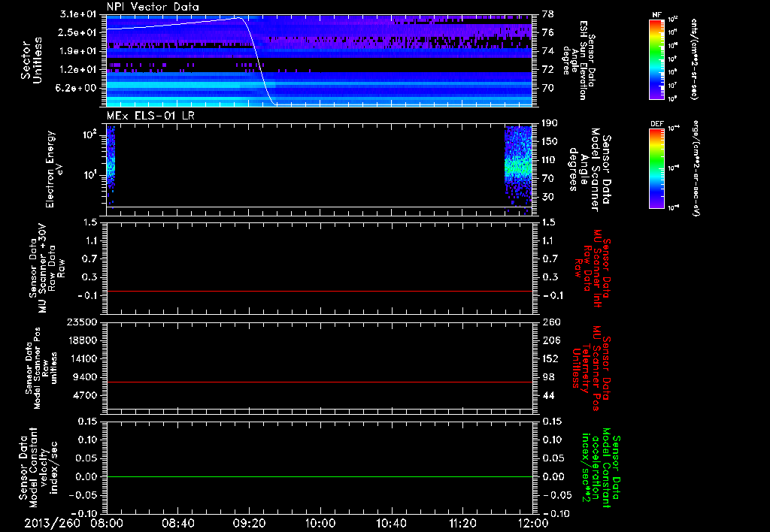Click the 'Sector Unitless' axis title
Image resolution: width=770 pixels, height=532 pixels.
point(32,60)
